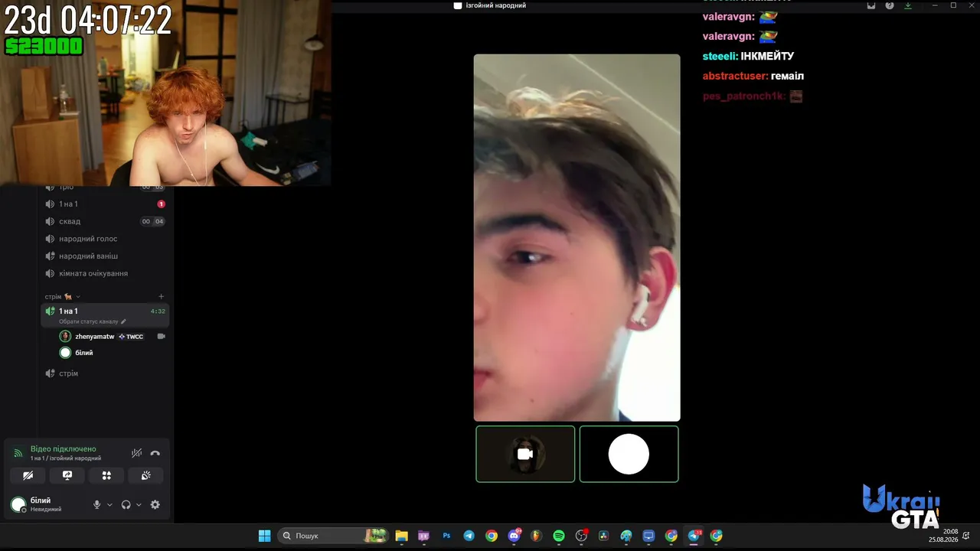Deafen headphones audio
Screen dimensions: 980x551
126,505
